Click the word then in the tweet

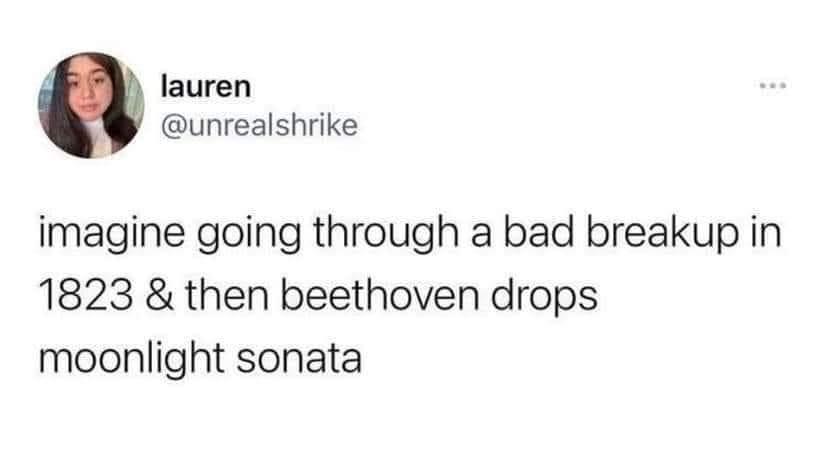tap(227, 295)
